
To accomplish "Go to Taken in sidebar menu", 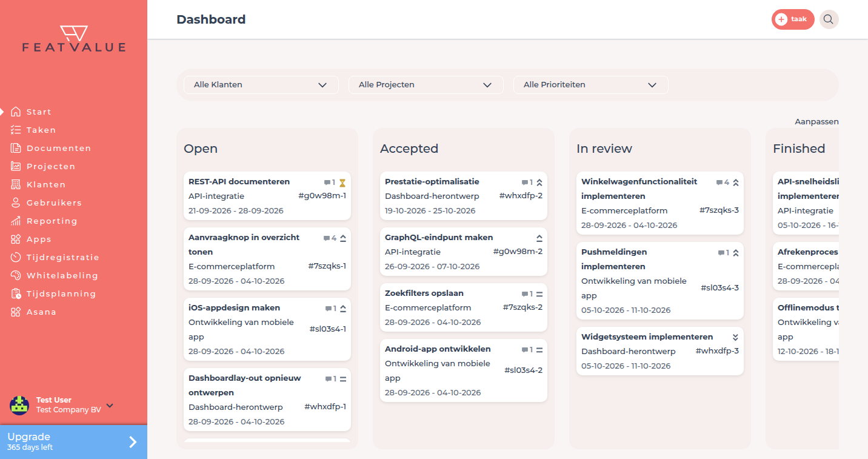I will pyautogui.click(x=41, y=130).
